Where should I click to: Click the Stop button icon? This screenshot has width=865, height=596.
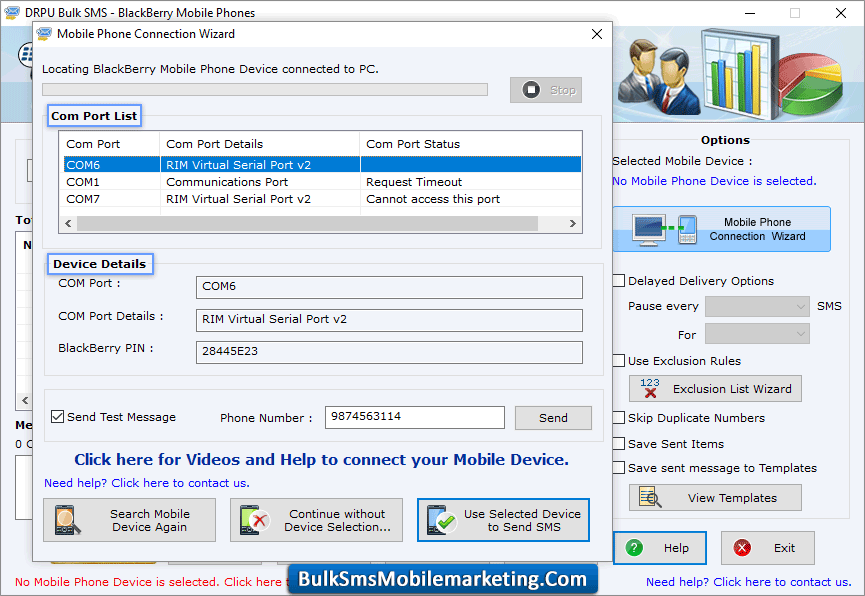[531, 89]
